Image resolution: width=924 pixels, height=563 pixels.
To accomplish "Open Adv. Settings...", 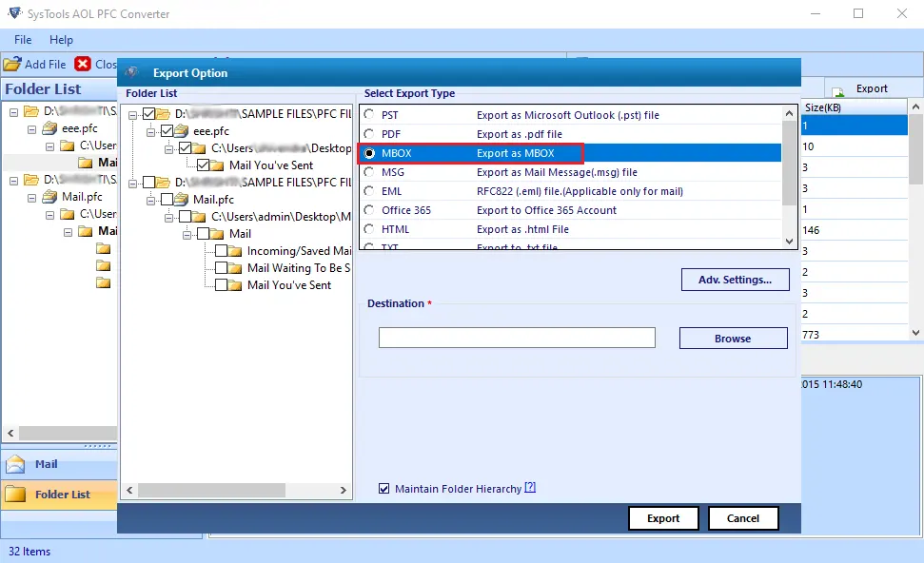I will tap(735, 280).
